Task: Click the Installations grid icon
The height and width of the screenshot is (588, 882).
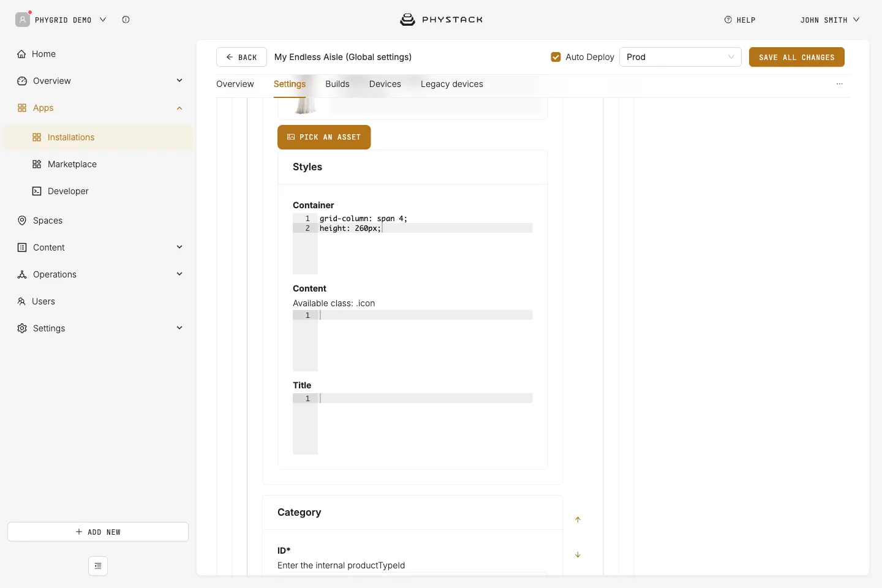Action: pyautogui.click(x=37, y=137)
